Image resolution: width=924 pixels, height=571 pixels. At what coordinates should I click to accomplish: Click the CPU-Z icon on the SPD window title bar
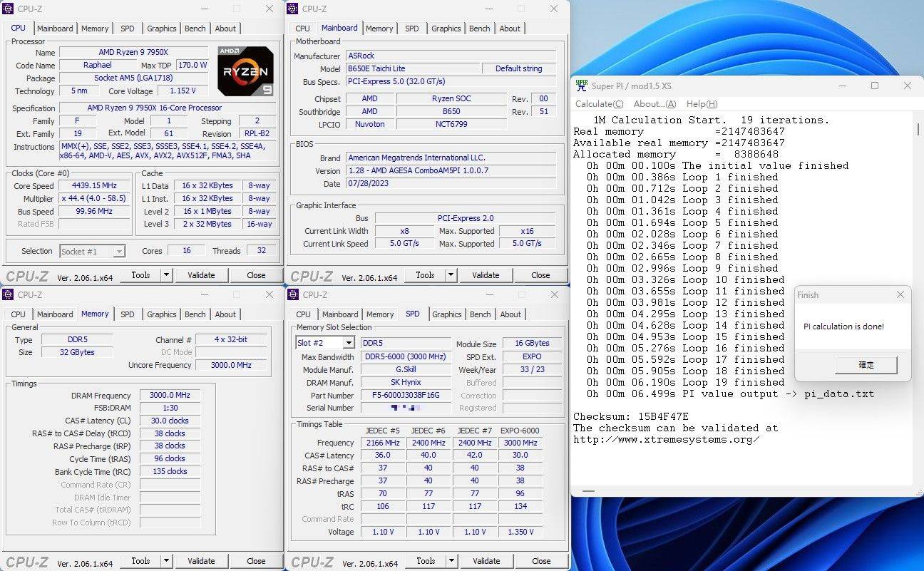pyautogui.click(x=294, y=294)
